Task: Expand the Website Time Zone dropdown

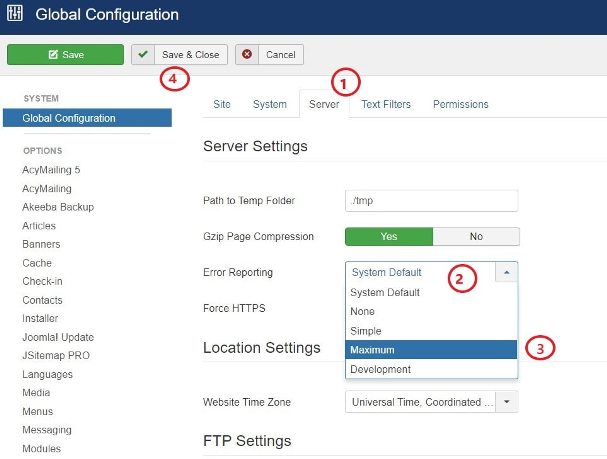Action: click(507, 402)
